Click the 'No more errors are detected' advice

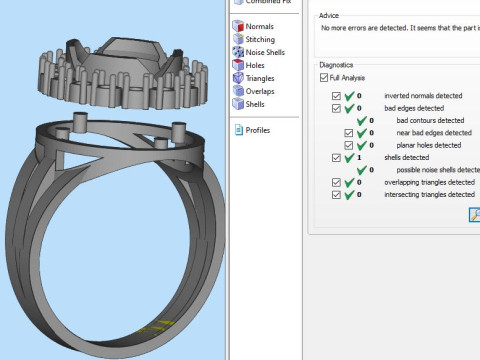(x=400, y=28)
